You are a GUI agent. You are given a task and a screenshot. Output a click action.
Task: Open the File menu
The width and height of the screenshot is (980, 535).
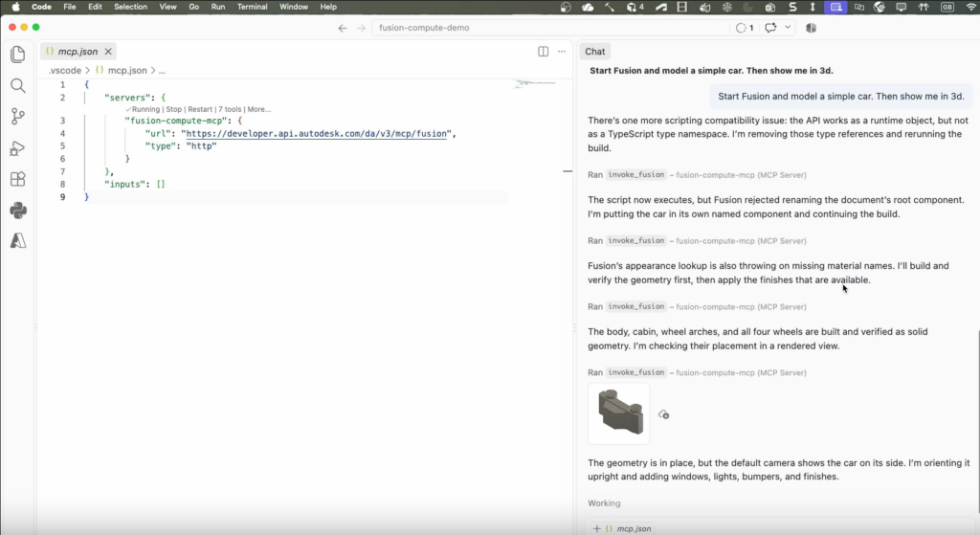69,7
